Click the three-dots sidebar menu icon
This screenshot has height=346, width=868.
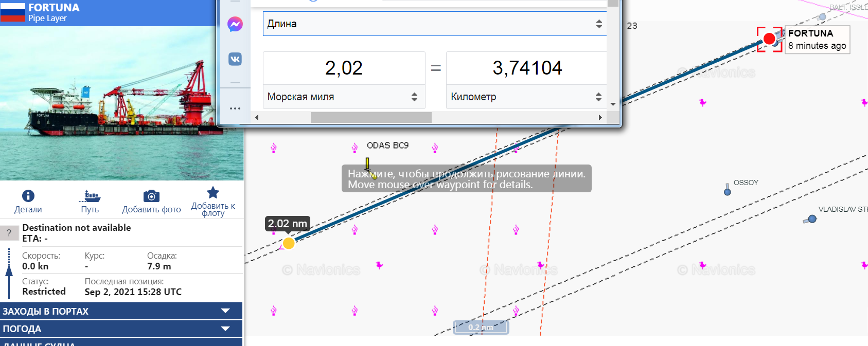(x=235, y=108)
